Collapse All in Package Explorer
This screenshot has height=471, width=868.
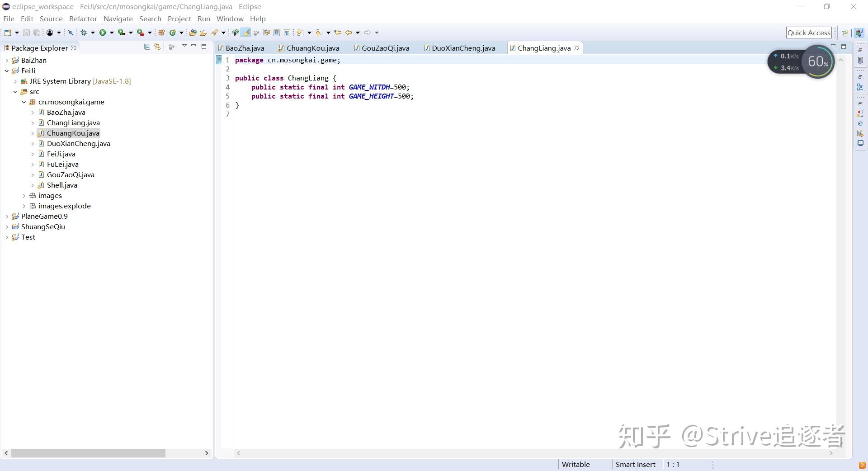pos(147,47)
